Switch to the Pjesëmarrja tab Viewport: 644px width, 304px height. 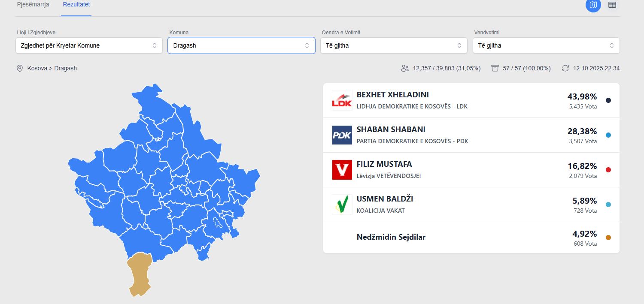point(33,5)
